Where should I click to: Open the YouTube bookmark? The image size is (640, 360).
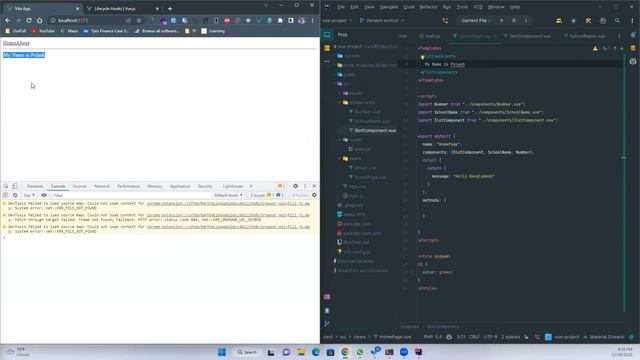click(43, 31)
